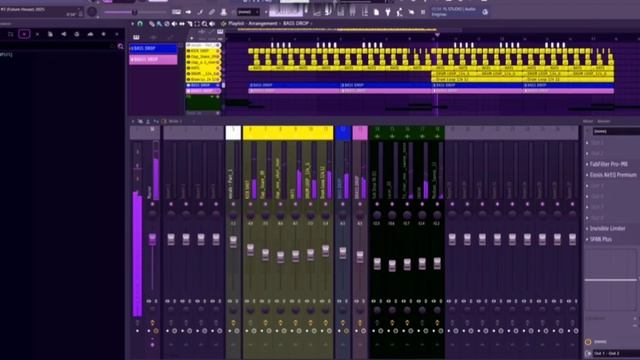Click the HATS track header in playlist
The width and height of the screenshot is (640, 360).
[203, 68]
